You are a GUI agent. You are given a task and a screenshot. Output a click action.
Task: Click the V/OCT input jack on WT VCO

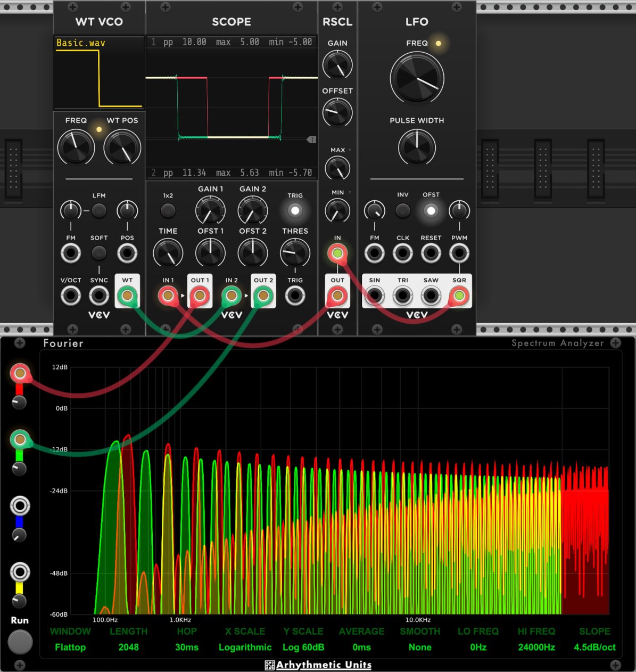click(71, 295)
